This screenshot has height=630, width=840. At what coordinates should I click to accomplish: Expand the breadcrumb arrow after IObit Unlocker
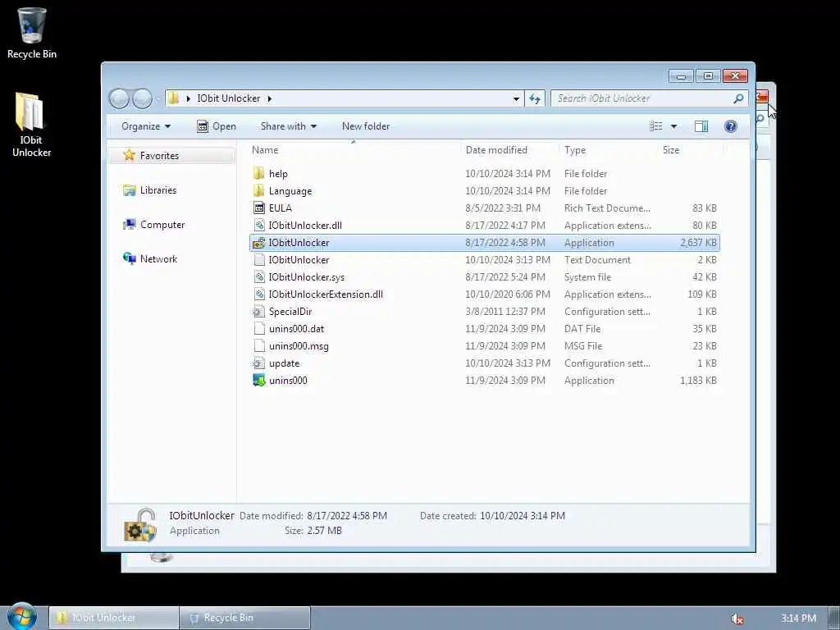pyautogui.click(x=269, y=98)
